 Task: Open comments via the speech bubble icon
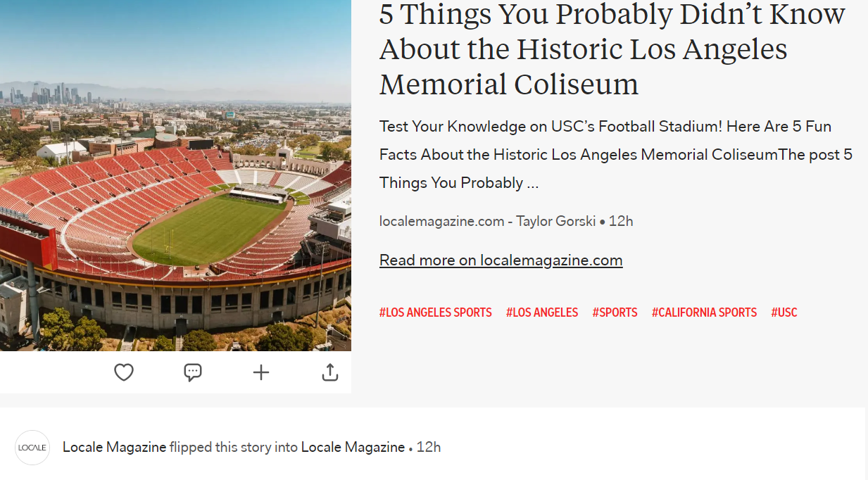coord(193,372)
